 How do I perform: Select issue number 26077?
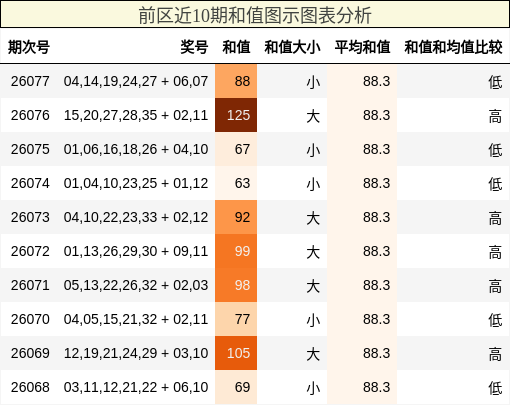(30, 81)
